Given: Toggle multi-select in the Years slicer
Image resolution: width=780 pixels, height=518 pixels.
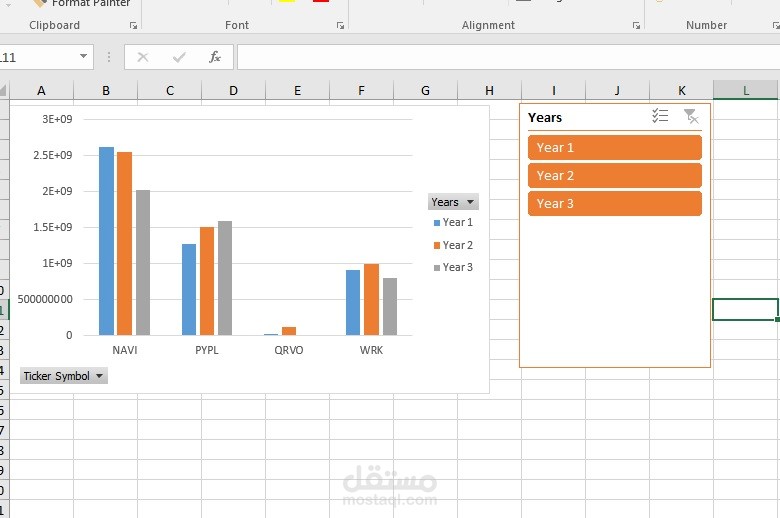Looking at the screenshot, I should pyautogui.click(x=660, y=116).
